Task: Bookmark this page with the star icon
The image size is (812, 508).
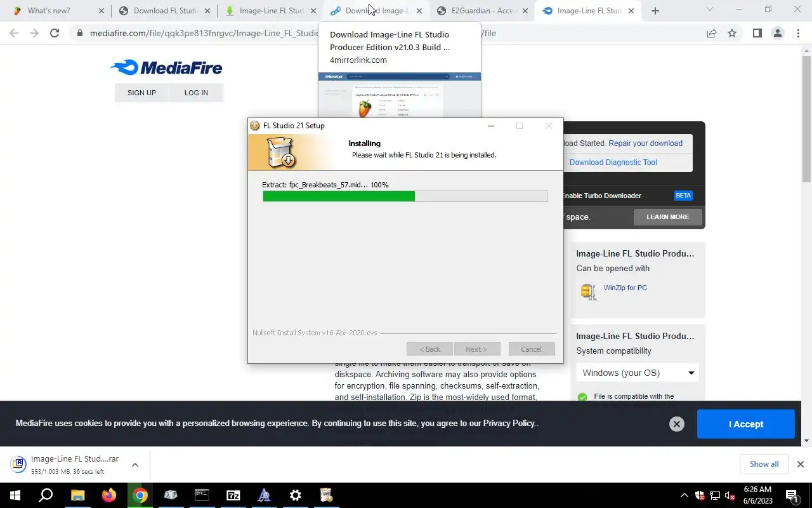Action: (732, 33)
